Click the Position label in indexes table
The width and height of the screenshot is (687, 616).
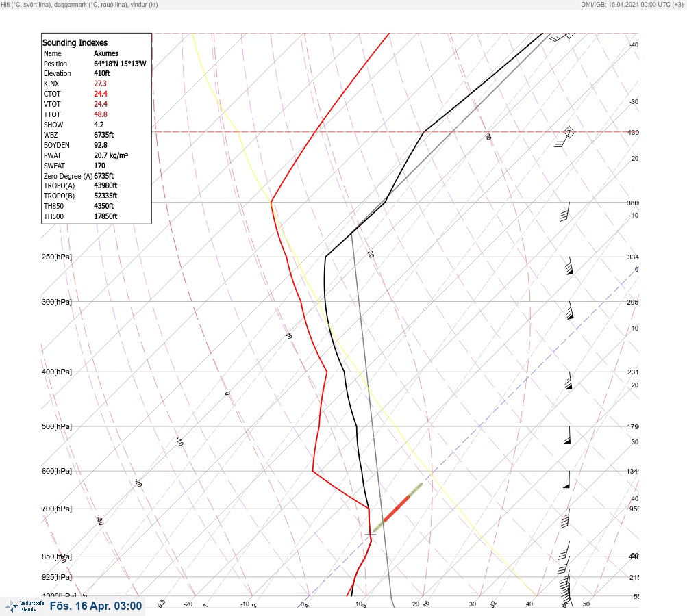(x=55, y=64)
